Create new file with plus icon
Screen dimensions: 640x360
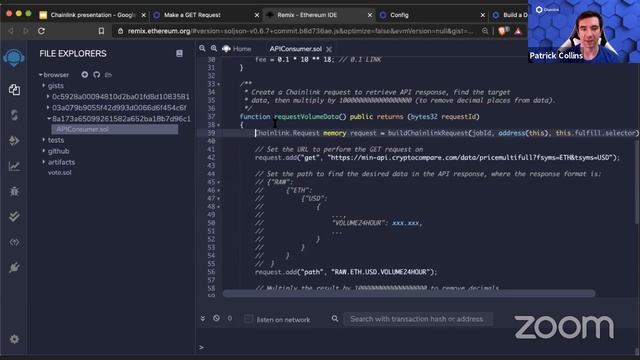(x=84, y=75)
